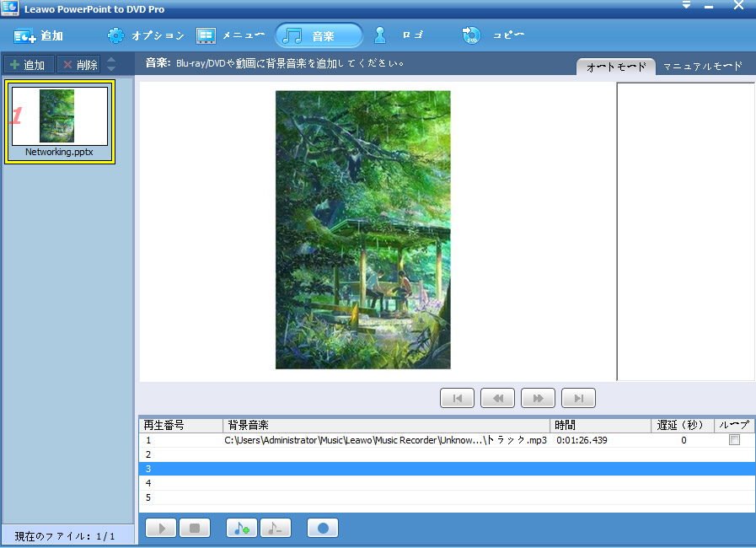This screenshot has width=756, height=548.
Task: Select the Networking.pptx thumbnail
Action: click(60, 122)
